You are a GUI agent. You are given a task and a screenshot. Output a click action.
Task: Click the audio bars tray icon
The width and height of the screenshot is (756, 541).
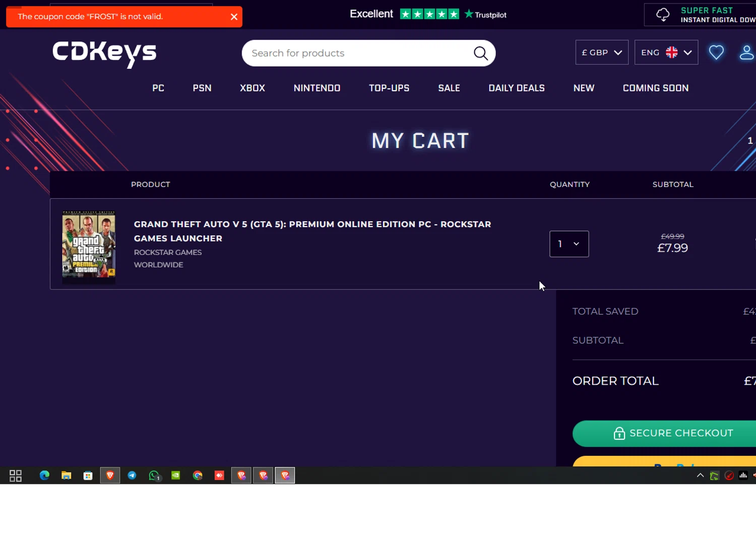coord(743,475)
